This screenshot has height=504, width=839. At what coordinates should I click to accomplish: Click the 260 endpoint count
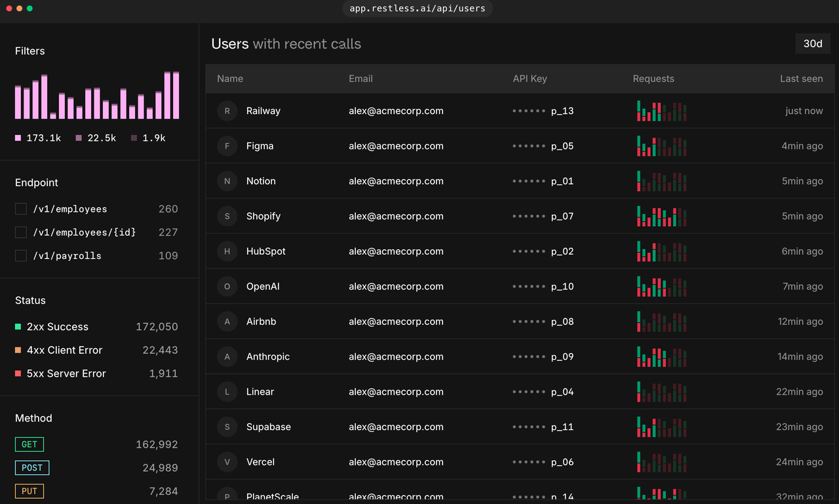pos(168,209)
